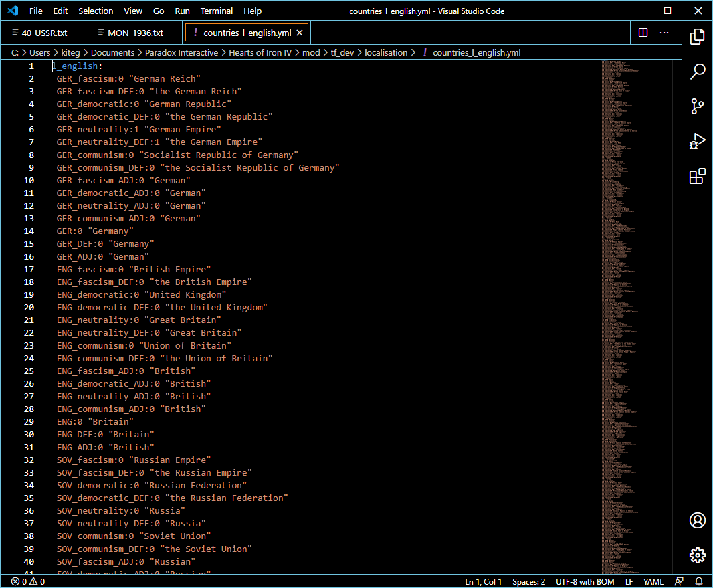
Task: Place cursor on GER_fascism:0 line
Action: coord(128,79)
